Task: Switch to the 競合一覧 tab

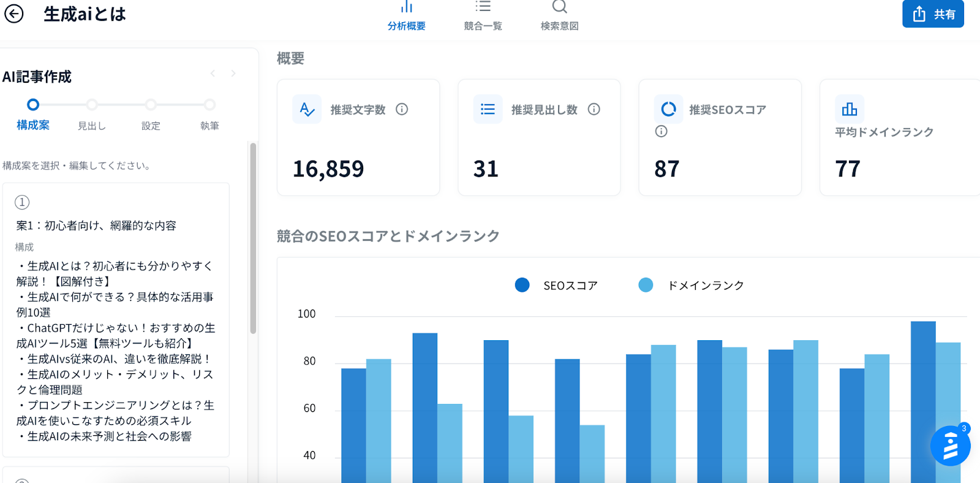Action: (483, 17)
